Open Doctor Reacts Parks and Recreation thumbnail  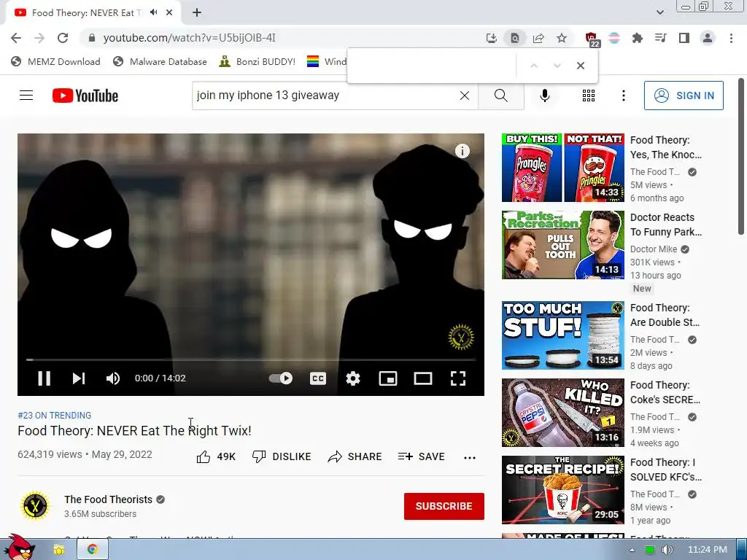(562, 245)
